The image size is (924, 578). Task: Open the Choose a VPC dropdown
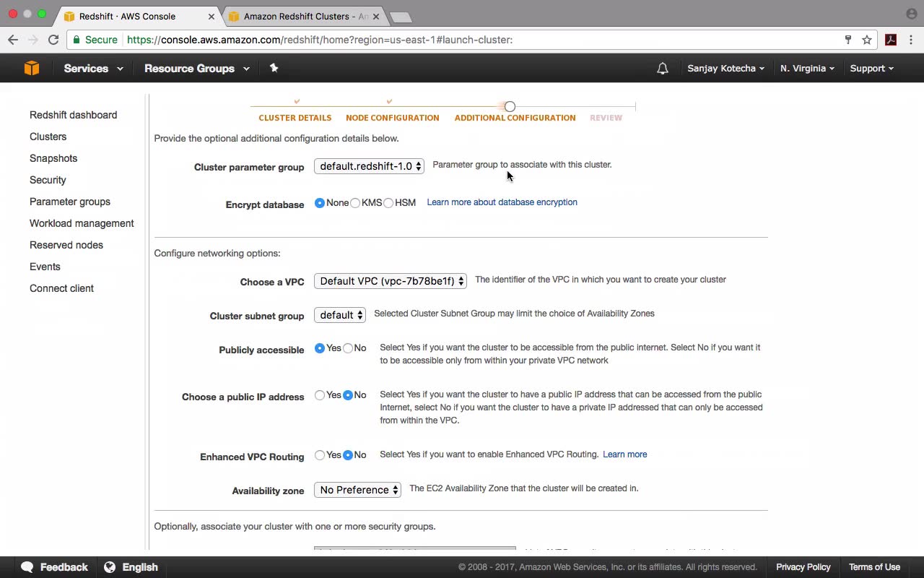click(x=391, y=281)
